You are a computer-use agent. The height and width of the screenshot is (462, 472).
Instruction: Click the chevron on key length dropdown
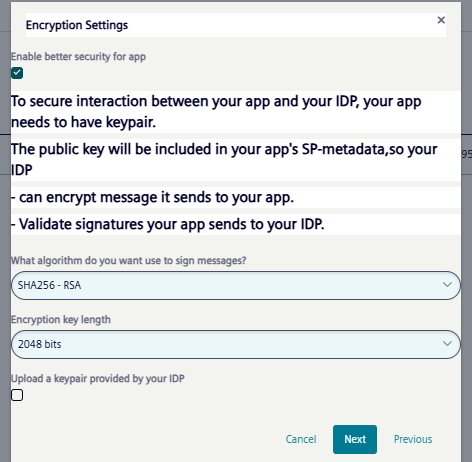447,344
